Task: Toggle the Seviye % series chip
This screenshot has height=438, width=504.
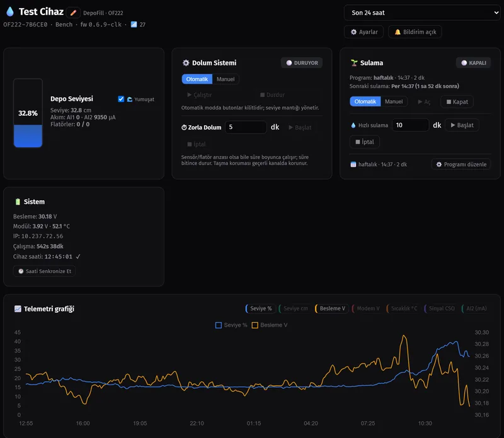Action: coord(260,308)
